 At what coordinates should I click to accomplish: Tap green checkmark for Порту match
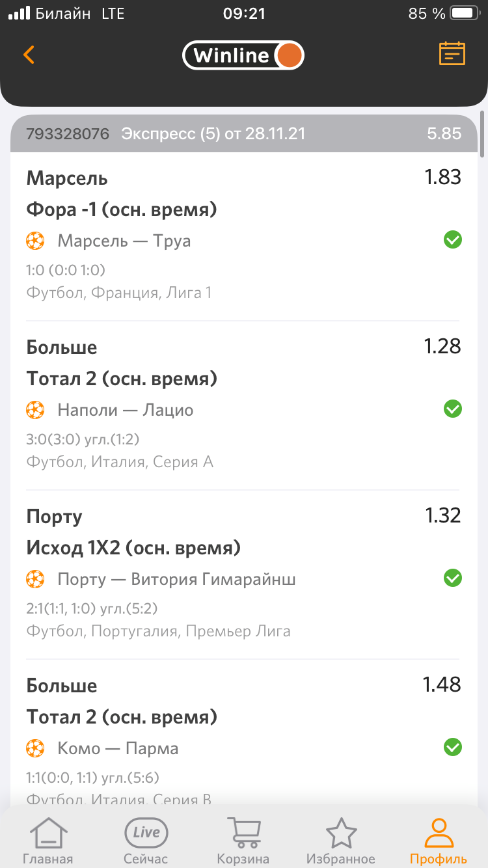click(452, 578)
